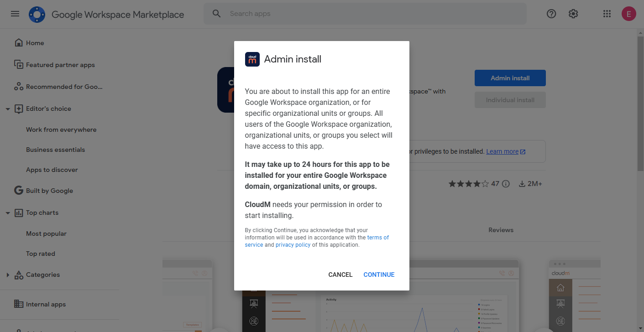Click the star rating display

[x=469, y=184]
